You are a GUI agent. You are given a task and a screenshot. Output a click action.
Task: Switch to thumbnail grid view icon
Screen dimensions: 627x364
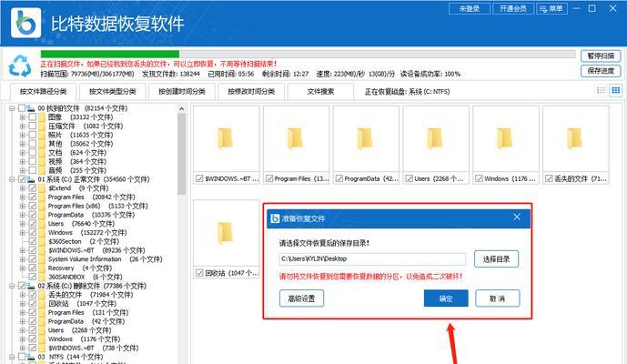[616, 90]
